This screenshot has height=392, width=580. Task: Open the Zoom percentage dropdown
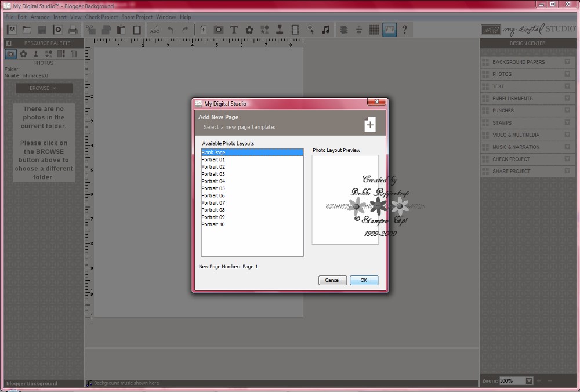(530, 380)
